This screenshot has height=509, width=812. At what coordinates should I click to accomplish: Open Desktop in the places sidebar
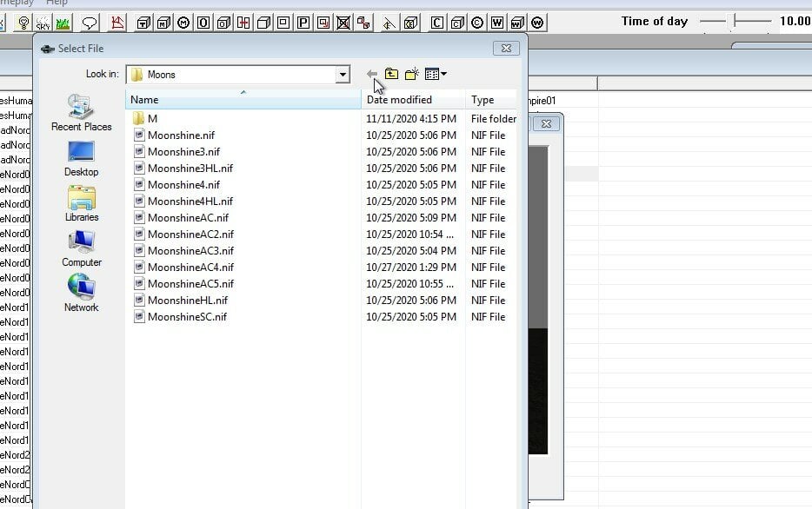(82, 158)
